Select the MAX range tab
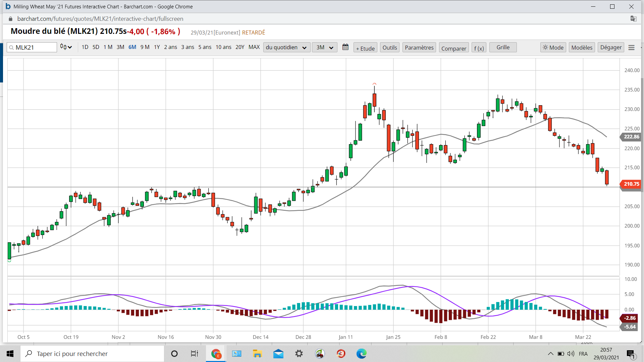Screen dimensions: 644x362 pos(254,47)
